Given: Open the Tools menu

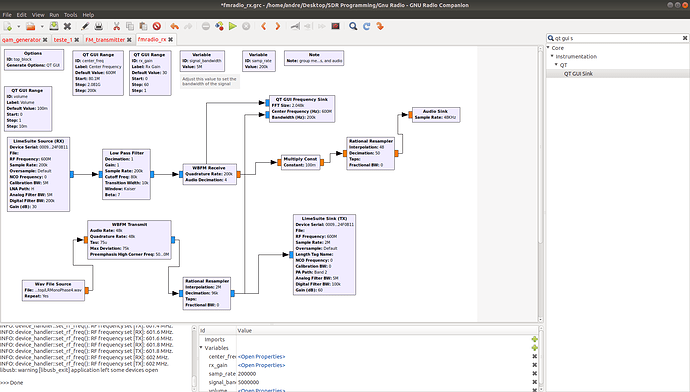Looking at the screenshot, I should (70, 15).
